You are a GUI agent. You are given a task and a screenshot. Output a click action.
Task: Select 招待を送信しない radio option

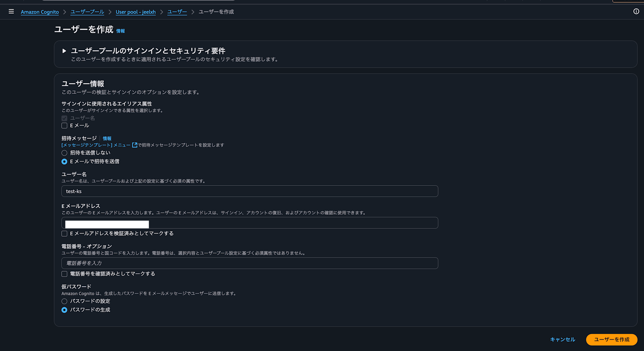[x=64, y=153]
